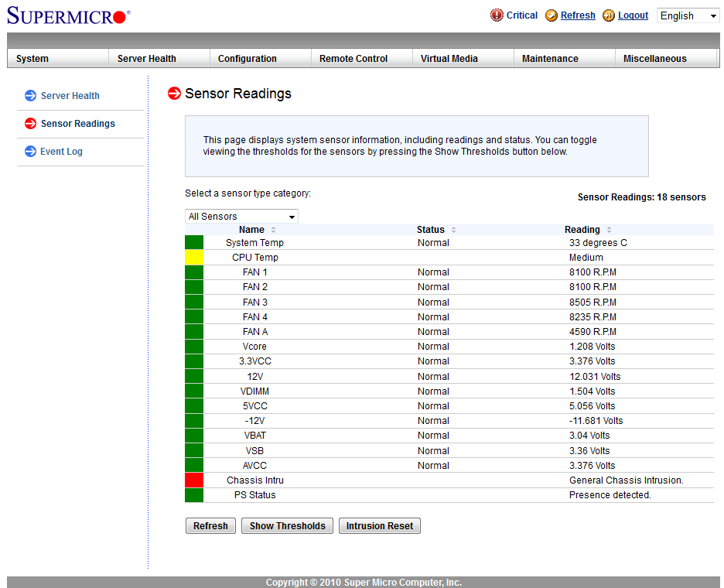Click 'Sensor Readings: 18 sensors' count text
The image size is (724, 588).
tap(641, 197)
